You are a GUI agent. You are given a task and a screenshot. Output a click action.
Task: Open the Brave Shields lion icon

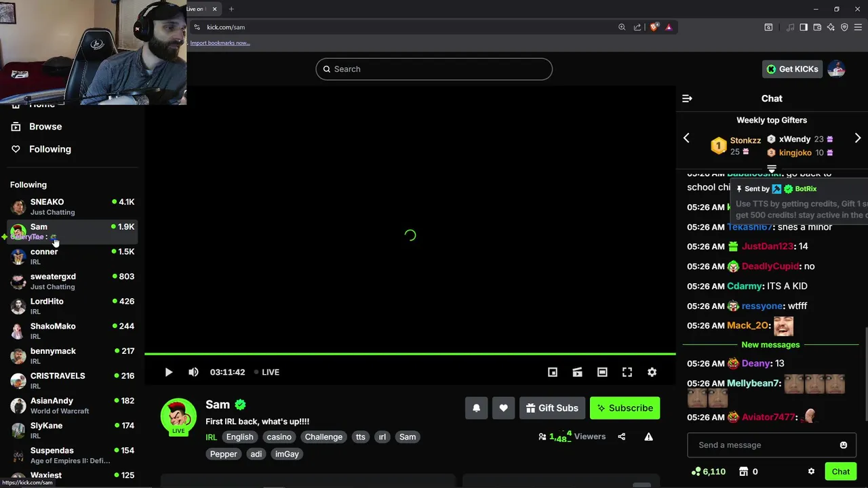654,27
